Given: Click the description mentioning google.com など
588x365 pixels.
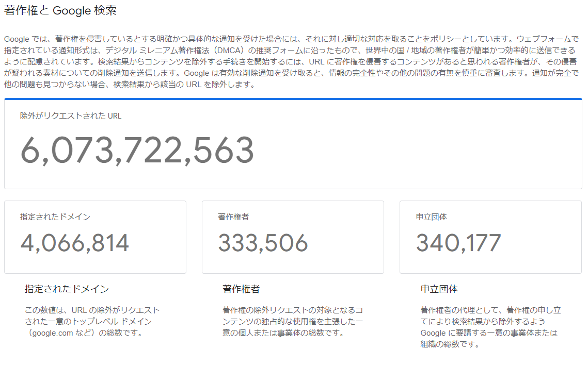Looking at the screenshot, I should click(92, 322).
